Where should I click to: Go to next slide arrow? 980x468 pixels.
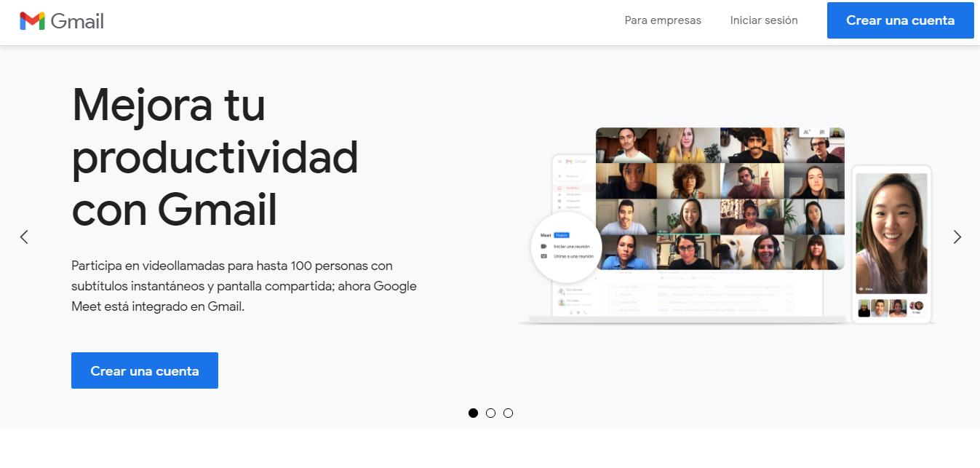pyautogui.click(x=957, y=237)
